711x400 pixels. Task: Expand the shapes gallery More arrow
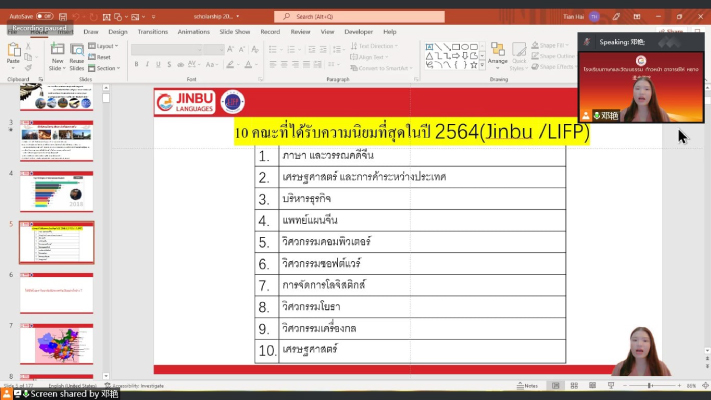pyautogui.click(x=482, y=65)
